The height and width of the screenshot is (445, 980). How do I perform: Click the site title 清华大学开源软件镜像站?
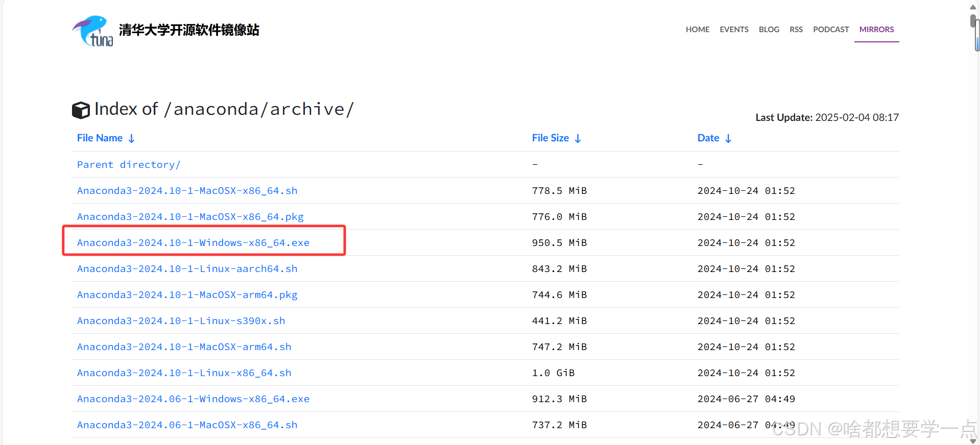click(189, 30)
